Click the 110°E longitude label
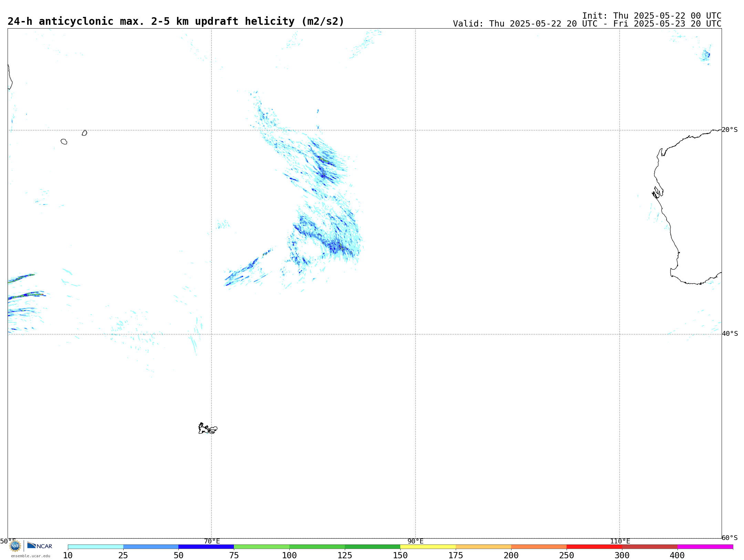The height and width of the screenshot is (560, 744). click(620, 541)
